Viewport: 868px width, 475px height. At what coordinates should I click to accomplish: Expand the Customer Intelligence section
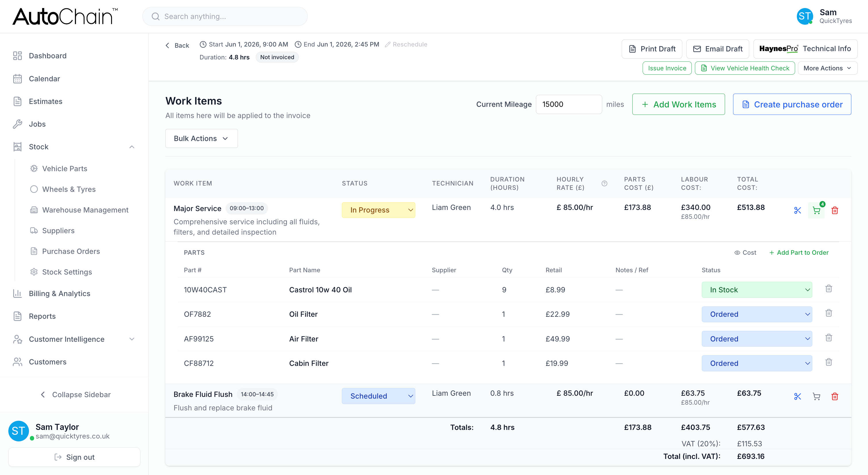(132, 339)
